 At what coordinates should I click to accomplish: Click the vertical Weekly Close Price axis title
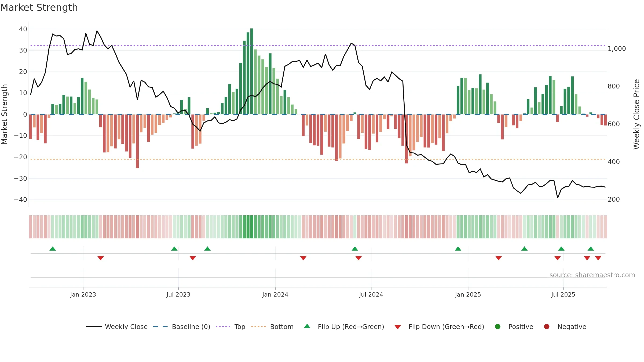point(636,114)
